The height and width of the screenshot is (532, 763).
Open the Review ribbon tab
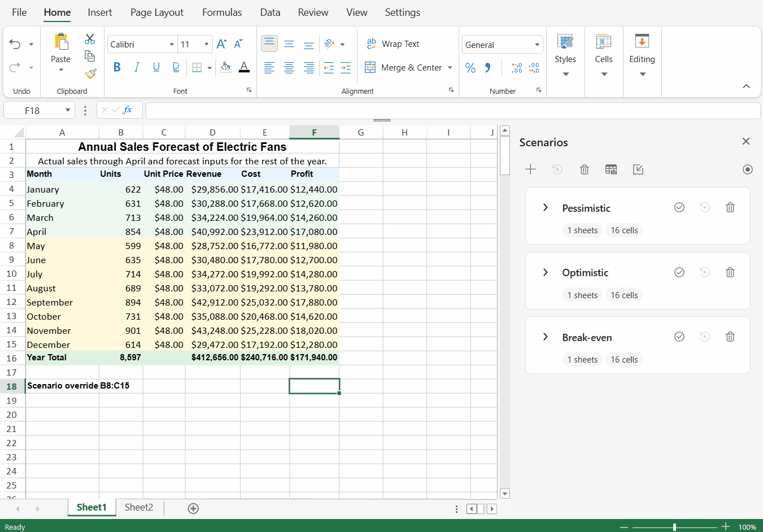click(x=313, y=12)
